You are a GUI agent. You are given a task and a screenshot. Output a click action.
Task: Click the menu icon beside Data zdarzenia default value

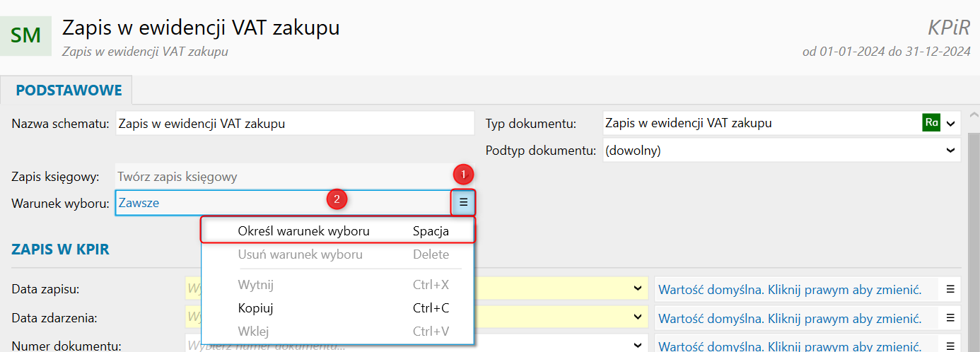pos(950,317)
